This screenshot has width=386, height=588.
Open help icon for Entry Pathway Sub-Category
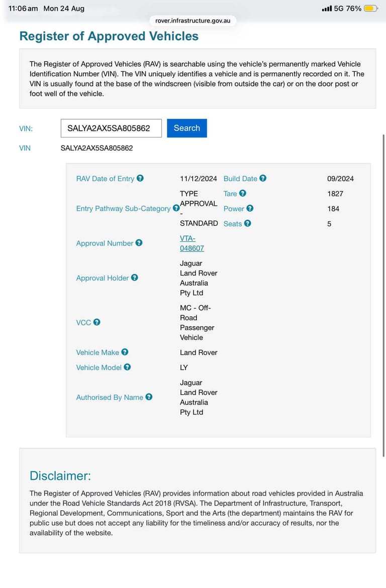(x=176, y=208)
